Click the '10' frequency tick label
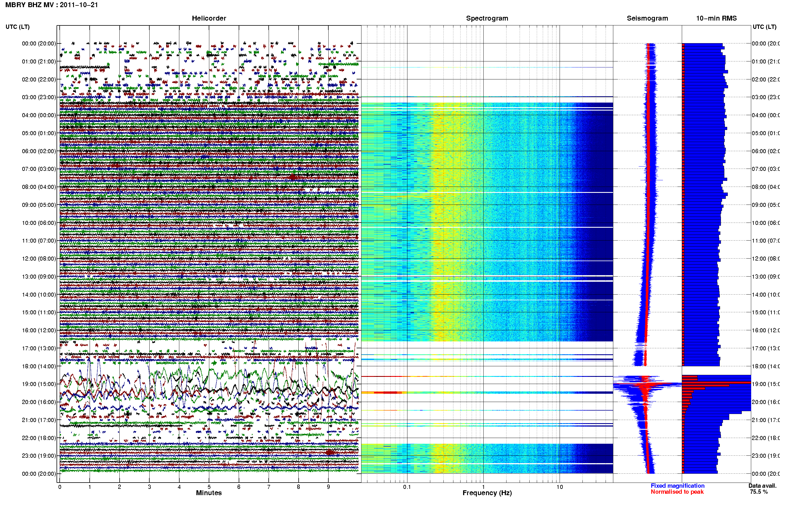The width and height of the screenshot is (812, 508). point(560,487)
